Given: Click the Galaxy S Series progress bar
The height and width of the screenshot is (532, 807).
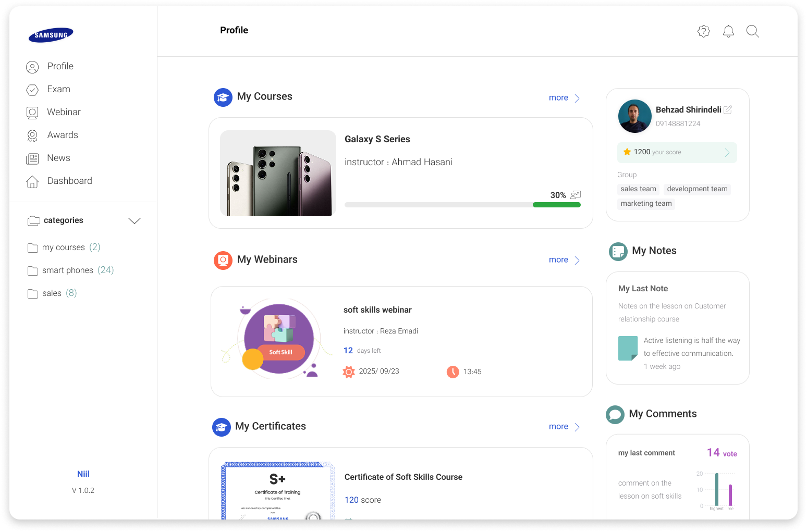Looking at the screenshot, I should pos(462,205).
